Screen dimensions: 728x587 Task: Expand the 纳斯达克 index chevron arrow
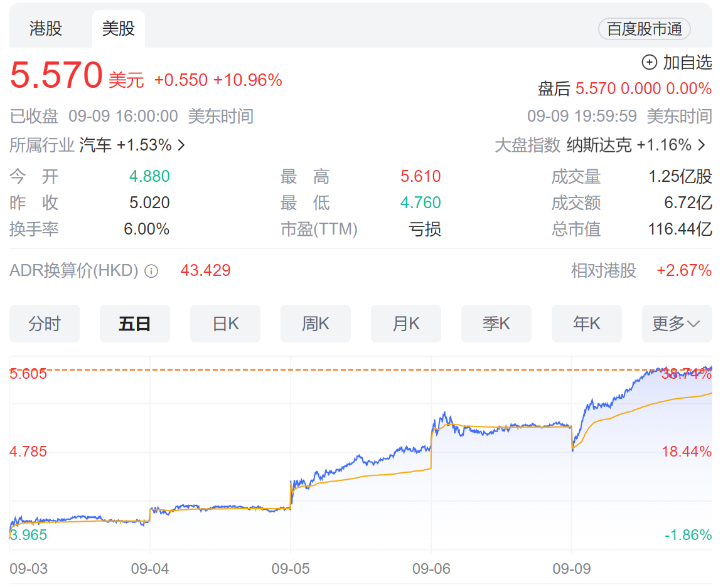[x=702, y=145]
